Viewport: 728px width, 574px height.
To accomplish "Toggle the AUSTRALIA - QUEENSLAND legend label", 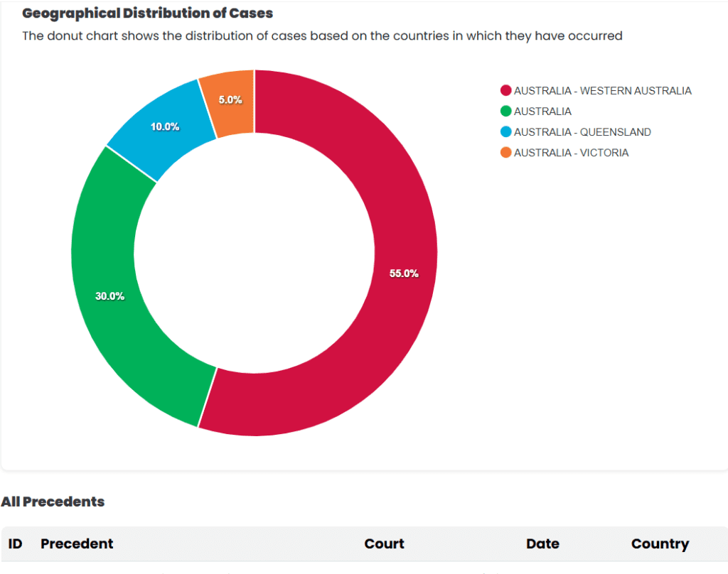I will pyautogui.click(x=582, y=132).
